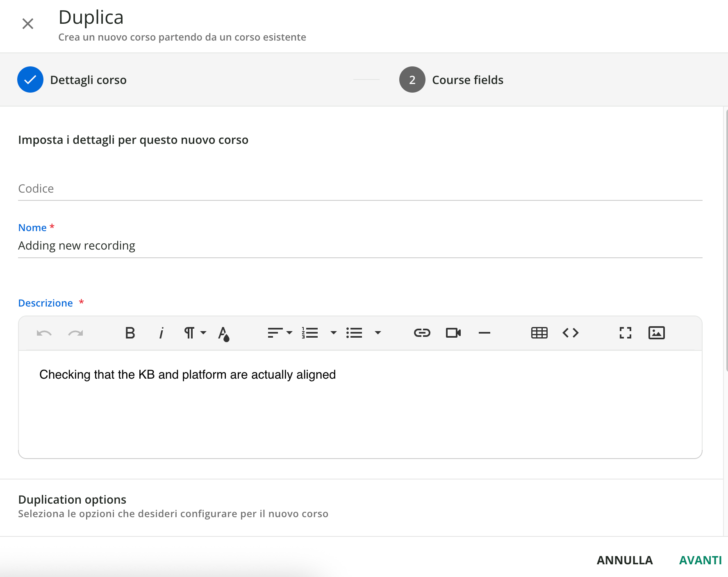Click the undo icon in editor toolbar
Image resolution: width=728 pixels, height=577 pixels.
pyautogui.click(x=44, y=333)
